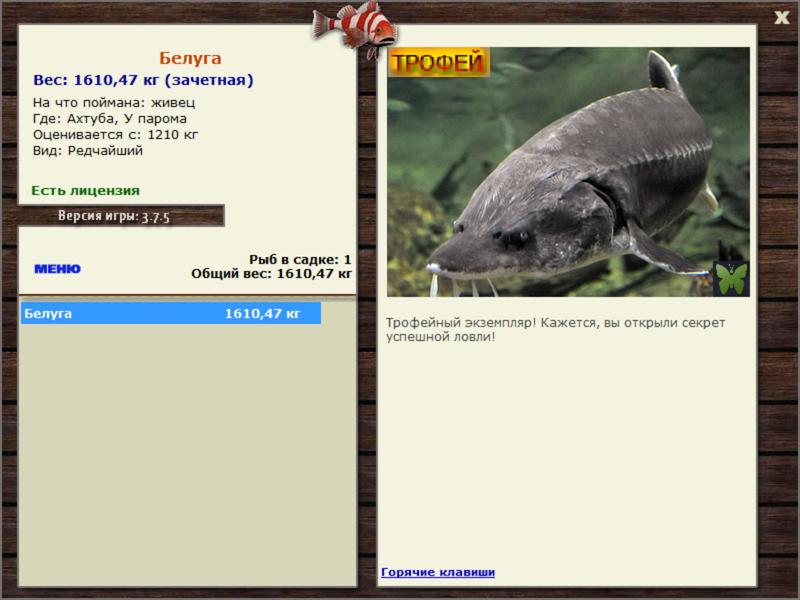Open the МЕНЮ link
The width and height of the screenshot is (800, 600).
(x=57, y=269)
